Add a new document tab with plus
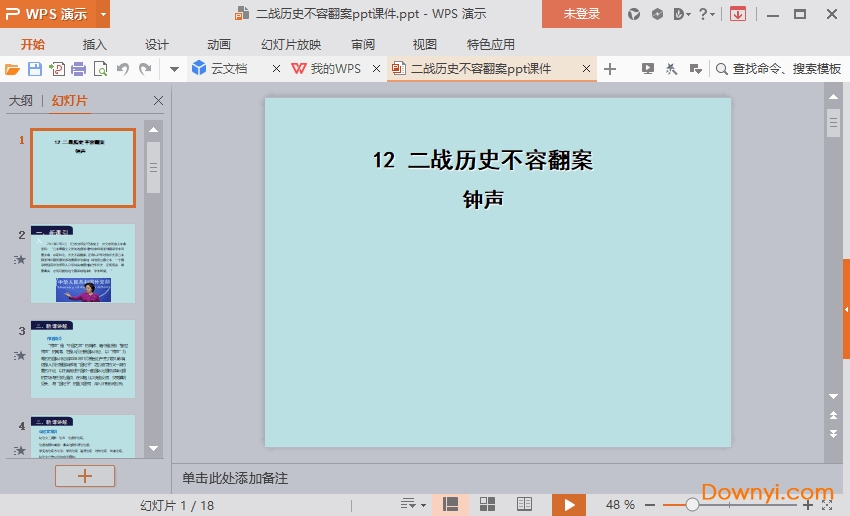The height and width of the screenshot is (516, 850). point(610,69)
